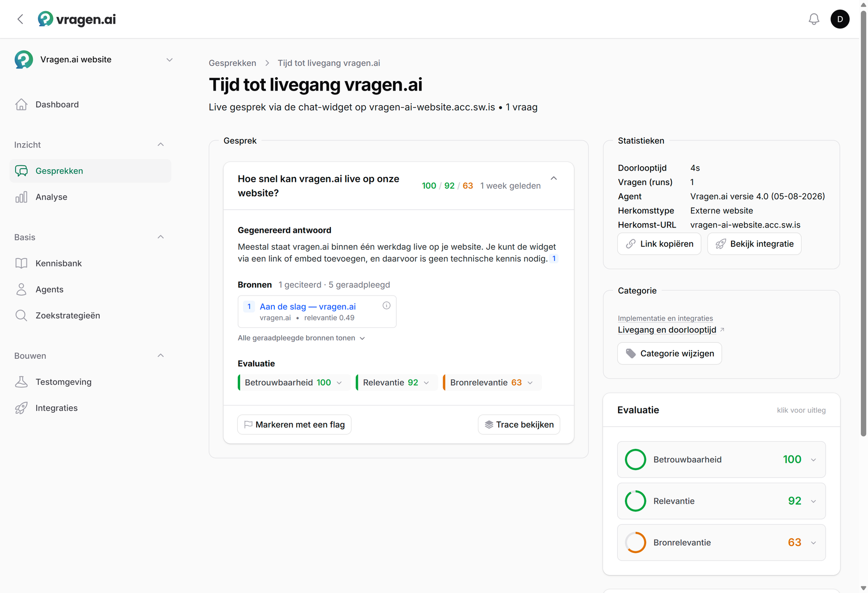Collapse the question card chevron
Screen dimensions: 868x593
click(554, 178)
